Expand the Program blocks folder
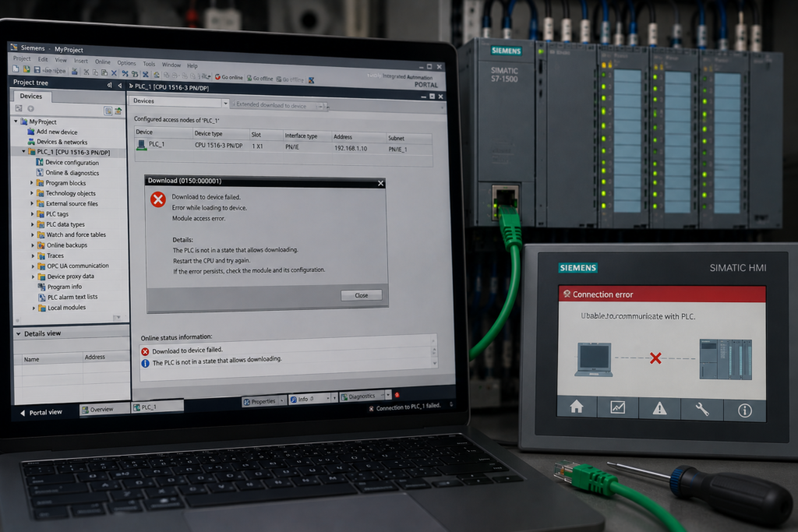Screen dimensions: 798x532 [x=31, y=182]
